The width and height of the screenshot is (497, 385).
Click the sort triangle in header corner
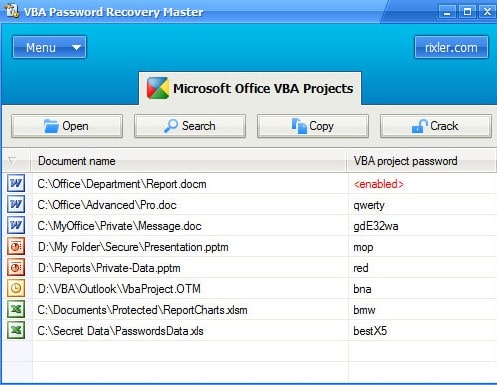(x=12, y=161)
